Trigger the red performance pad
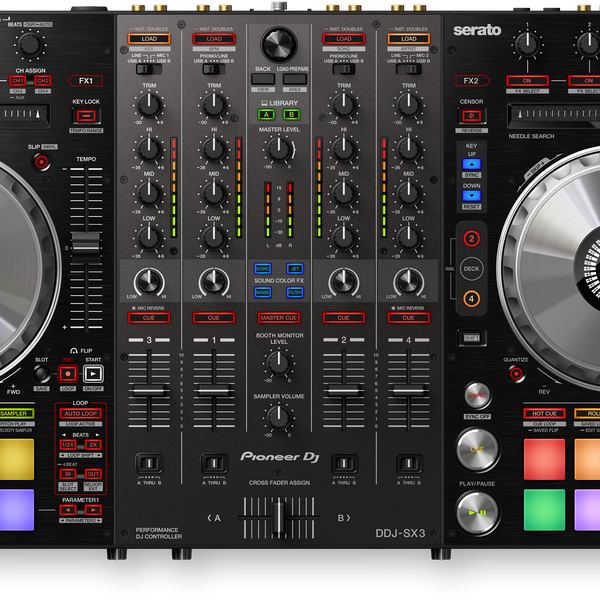 coord(544,459)
